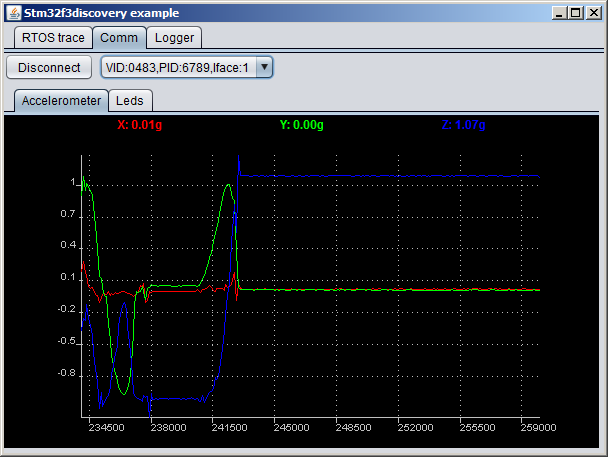Click the 0.1 y-axis label

point(68,277)
